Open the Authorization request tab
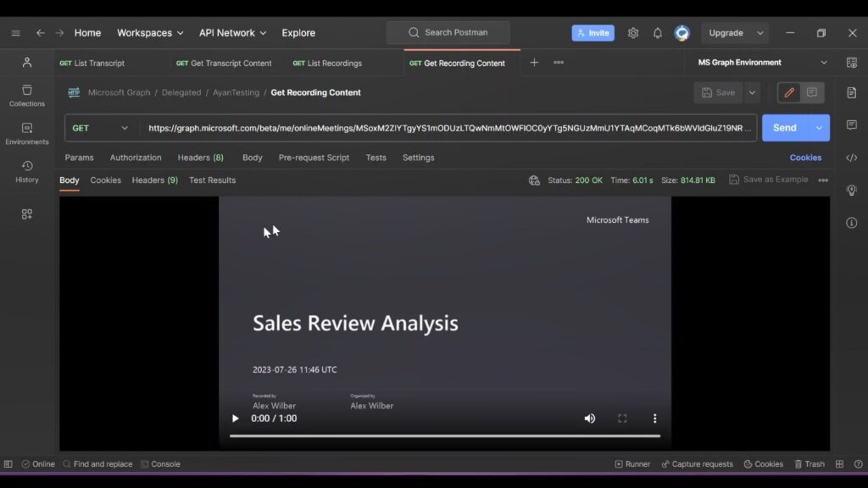Screen dimensions: 868x488 pyautogui.click(x=136, y=158)
